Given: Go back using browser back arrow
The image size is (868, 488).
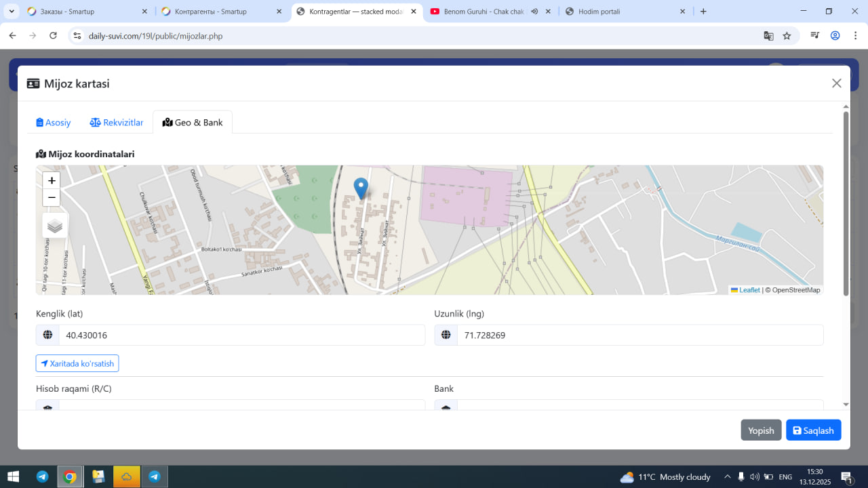Looking at the screenshot, I should (x=12, y=35).
